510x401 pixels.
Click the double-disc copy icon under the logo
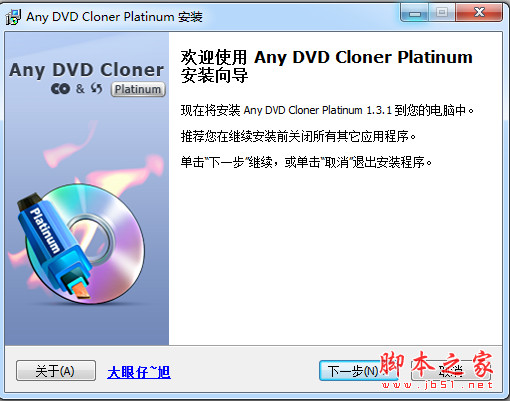60,89
